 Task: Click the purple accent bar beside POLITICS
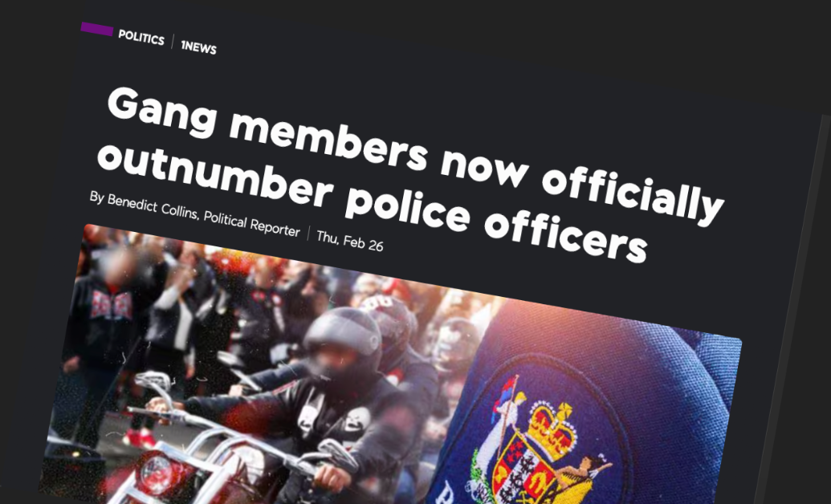(97, 29)
